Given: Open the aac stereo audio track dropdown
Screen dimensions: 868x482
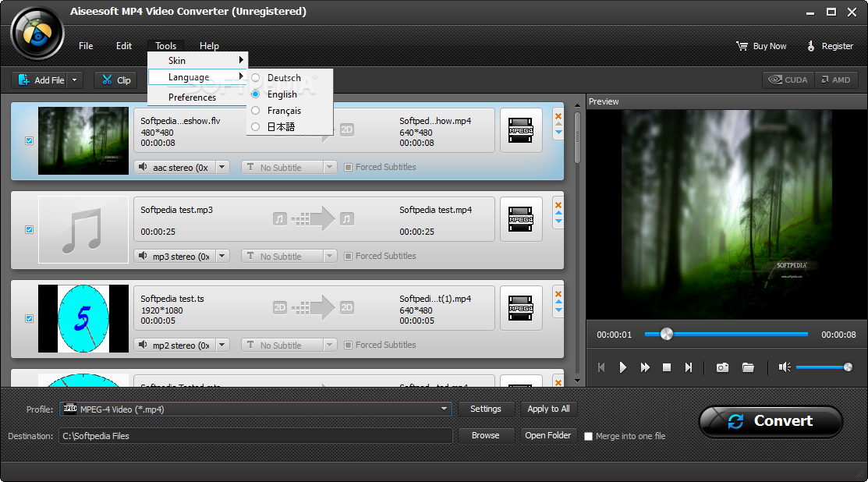Looking at the screenshot, I should [222, 167].
